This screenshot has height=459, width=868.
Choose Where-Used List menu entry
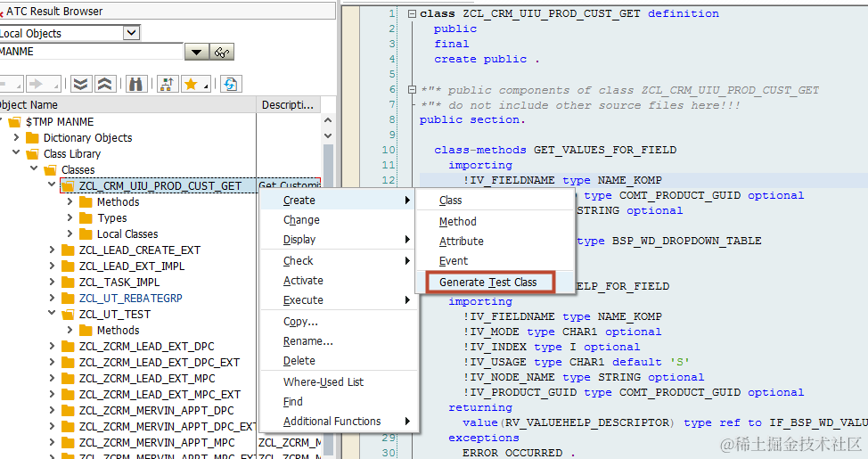339,382
